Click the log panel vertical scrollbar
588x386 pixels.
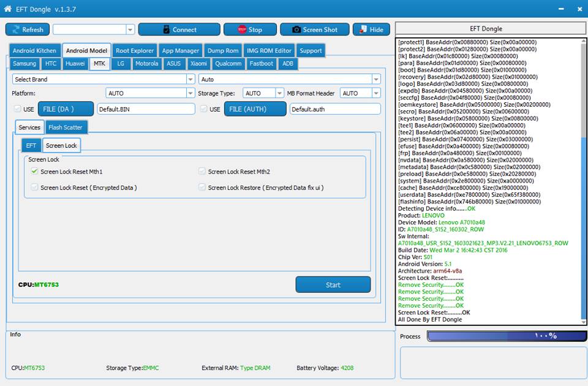583,181
